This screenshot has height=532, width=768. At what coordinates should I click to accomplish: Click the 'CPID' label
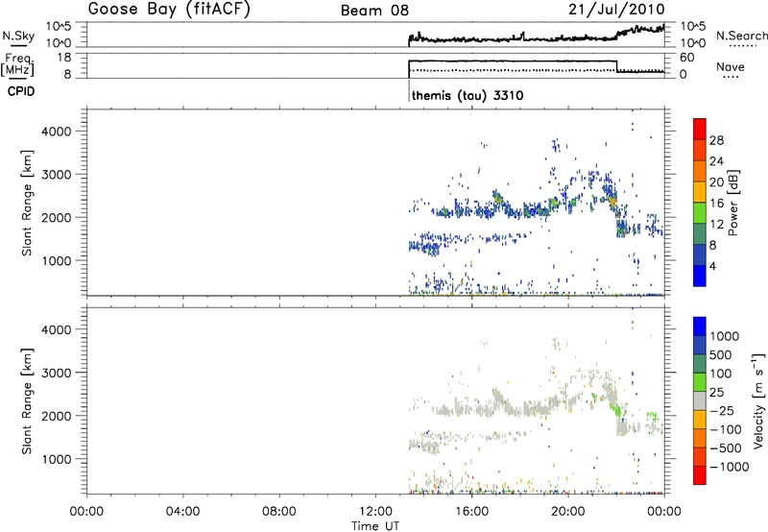coord(20,91)
